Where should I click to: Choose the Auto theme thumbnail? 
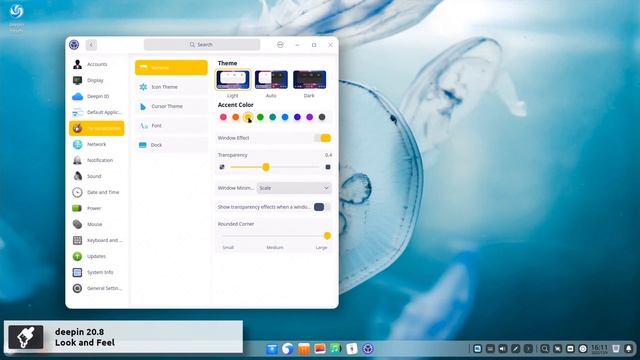[271, 80]
